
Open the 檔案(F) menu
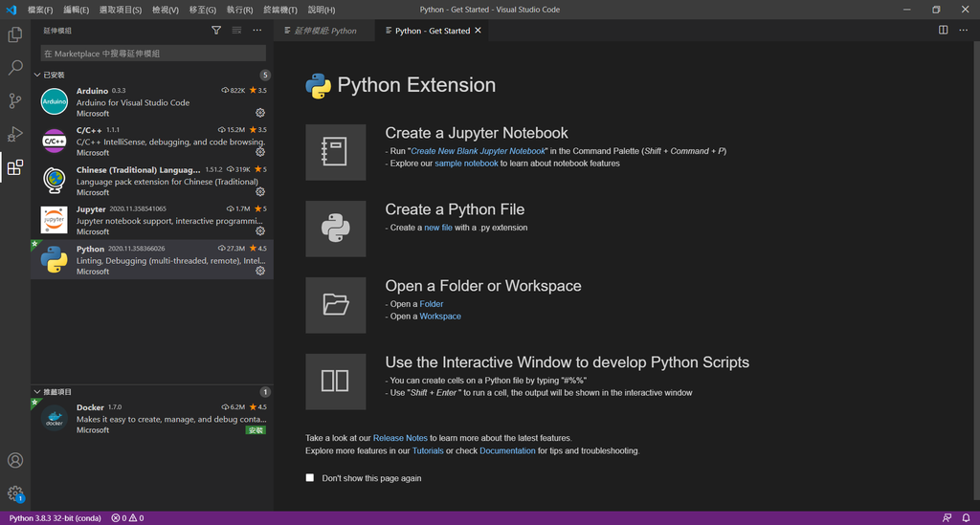point(40,10)
